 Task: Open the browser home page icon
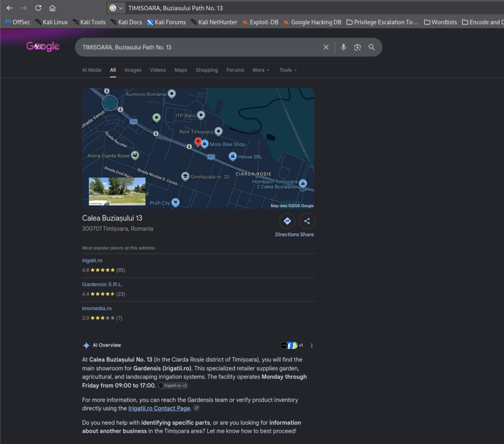(x=52, y=8)
